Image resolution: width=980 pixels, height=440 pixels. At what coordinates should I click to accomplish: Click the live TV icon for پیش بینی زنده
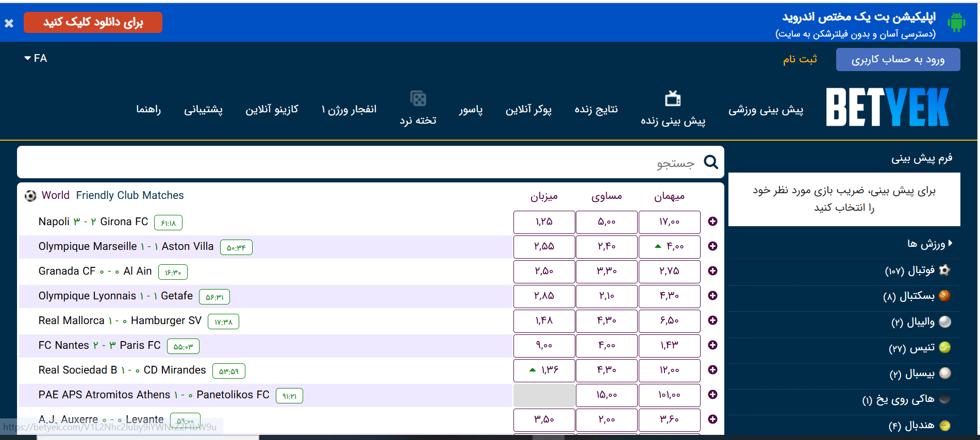click(673, 98)
